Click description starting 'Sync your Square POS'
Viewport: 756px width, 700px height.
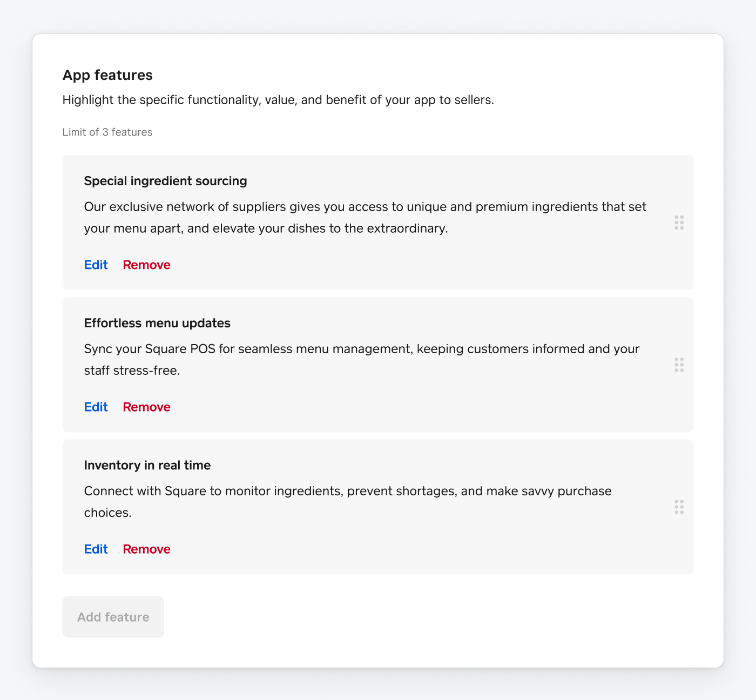pyautogui.click(x=362, y=360)
